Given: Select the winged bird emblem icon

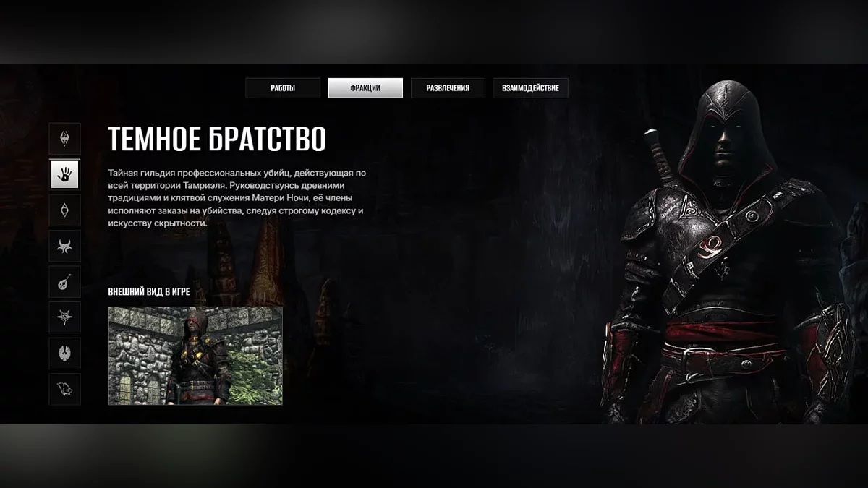Looking at the screenshot, I should (64, 354).
